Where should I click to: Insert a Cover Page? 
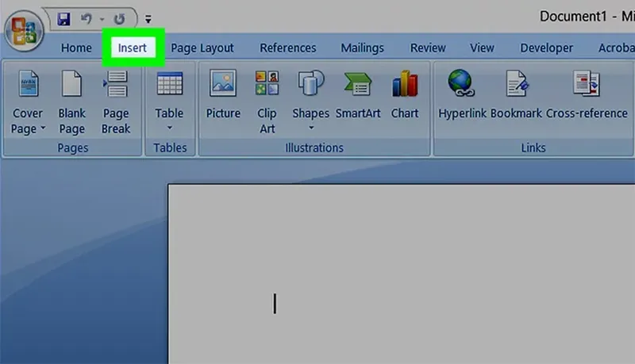[x=28, y=102]
